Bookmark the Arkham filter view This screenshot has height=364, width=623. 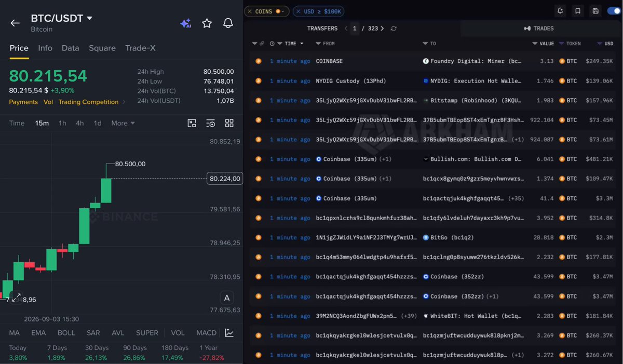[x=577, y=11]
